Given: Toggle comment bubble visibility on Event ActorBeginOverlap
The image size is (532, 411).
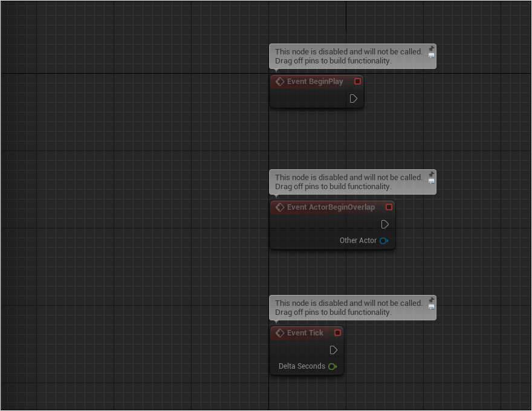Looking at the screenshot, I should coord(431,181).
